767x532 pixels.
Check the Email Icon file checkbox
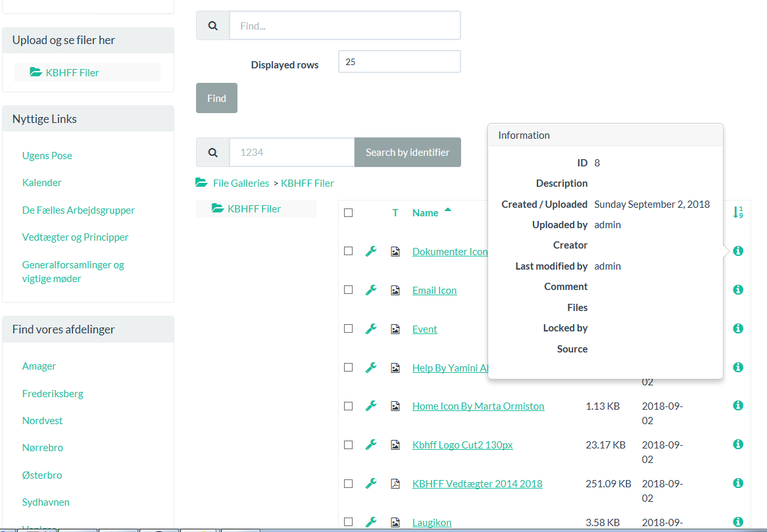coord(349,290)
